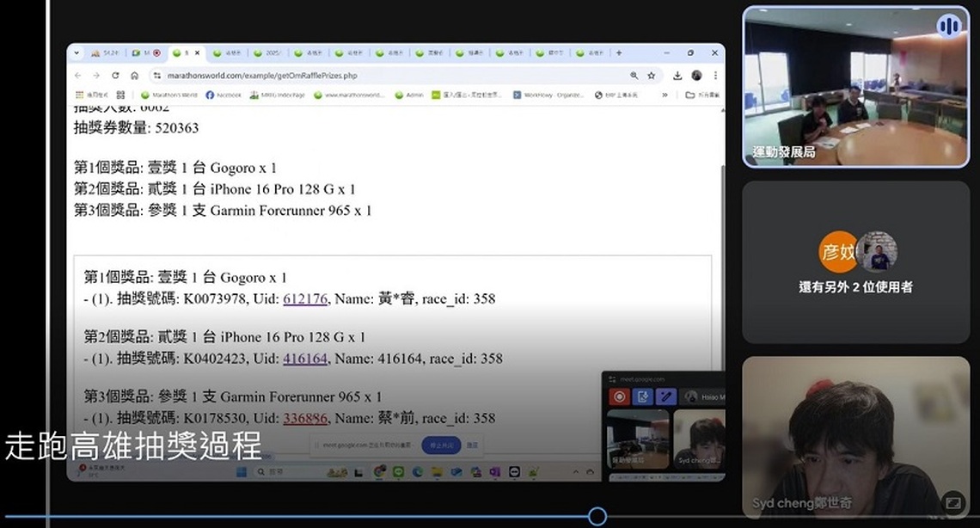Screen dimensions: 980x528
Task: Open the Chrome profile avatar
Action: coord(697,76)
